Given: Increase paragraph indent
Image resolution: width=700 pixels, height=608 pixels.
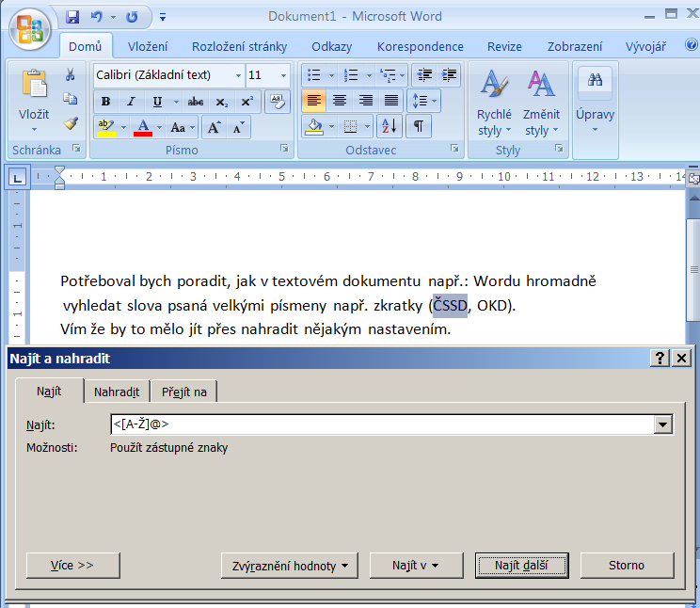Looking at the screenshot, I should tap(448, 74).
